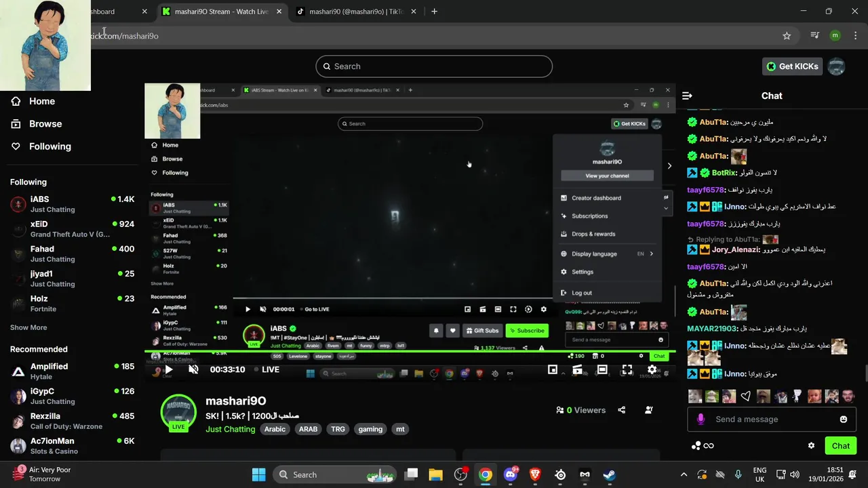Click the address bar URL
This screenshot has width=868, height=488.
(x=125, y=36)
